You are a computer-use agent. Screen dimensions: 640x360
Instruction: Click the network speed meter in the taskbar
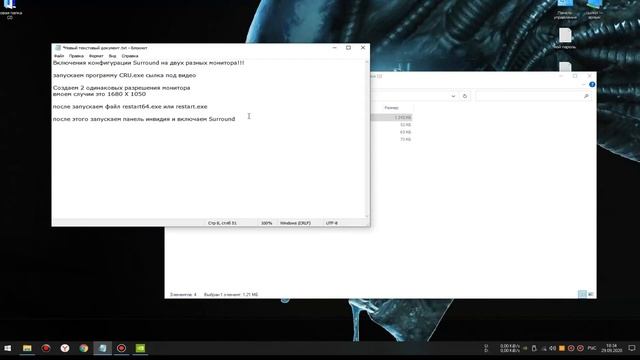click(510, 348)
